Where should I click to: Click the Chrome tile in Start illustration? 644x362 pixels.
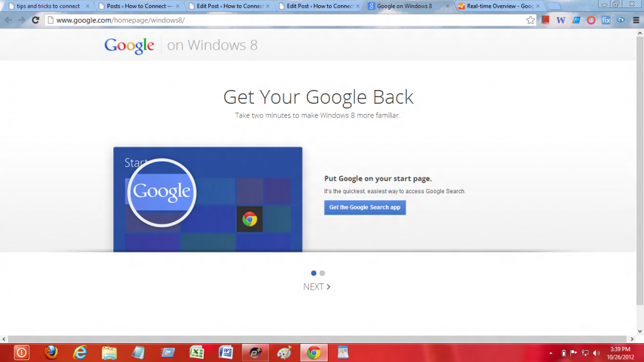click(250, 219)
